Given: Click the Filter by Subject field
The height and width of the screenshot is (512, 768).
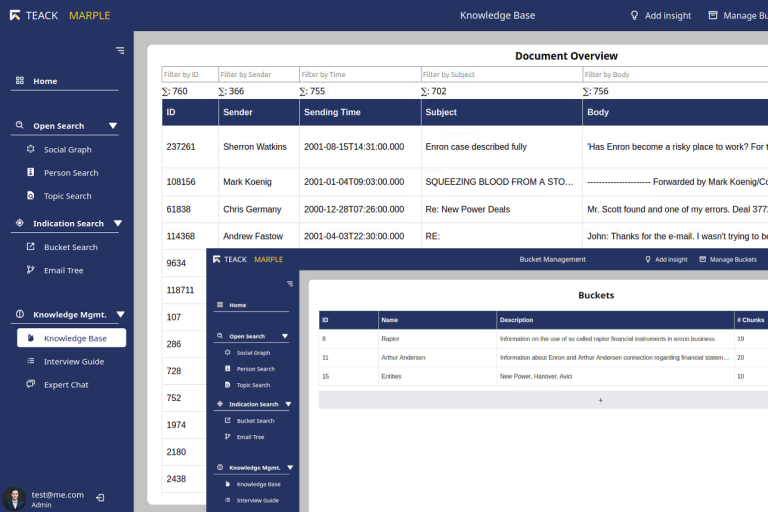Looking at the screenshot, I should [x=502, y=74].
